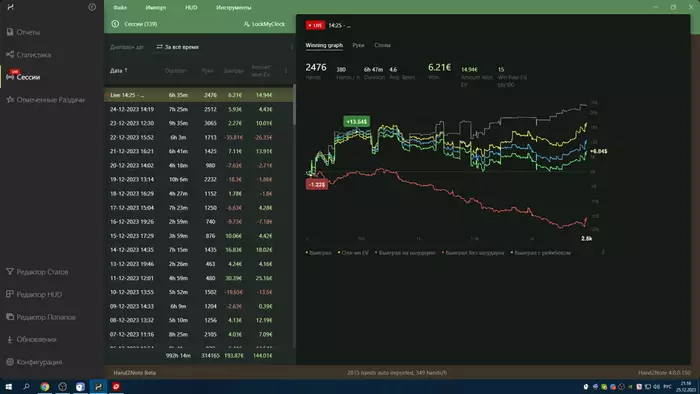Sort sessions by Выиграл column
This screenshot has height=394, width=700.
[234, 71]
